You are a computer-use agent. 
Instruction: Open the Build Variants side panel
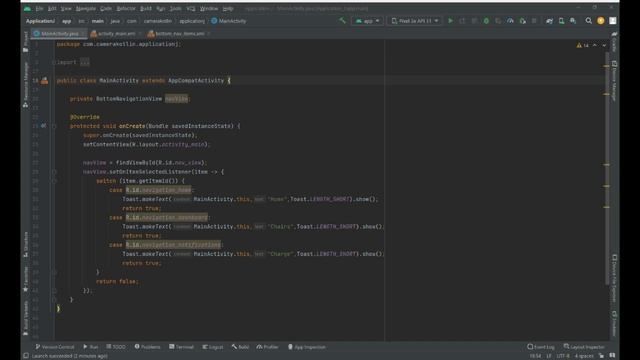26,318
